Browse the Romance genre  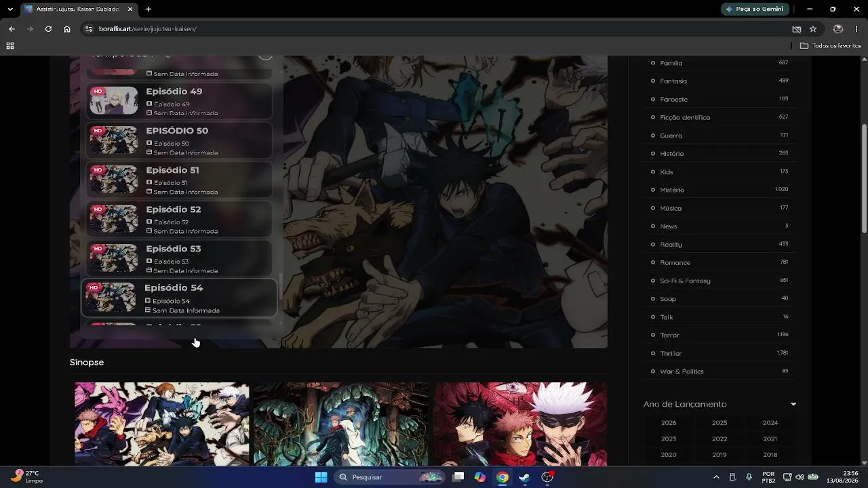tap(675, 262)
